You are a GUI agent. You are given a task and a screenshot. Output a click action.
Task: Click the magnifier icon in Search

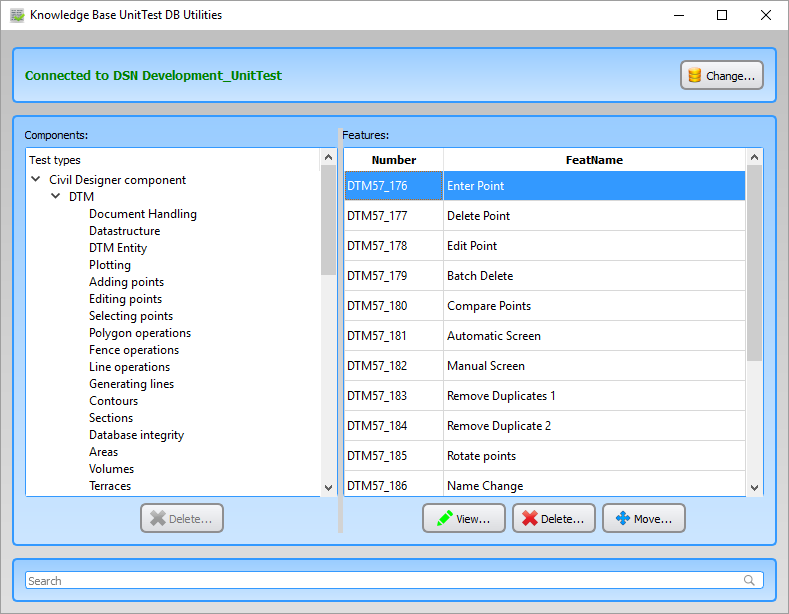point(749,580)
